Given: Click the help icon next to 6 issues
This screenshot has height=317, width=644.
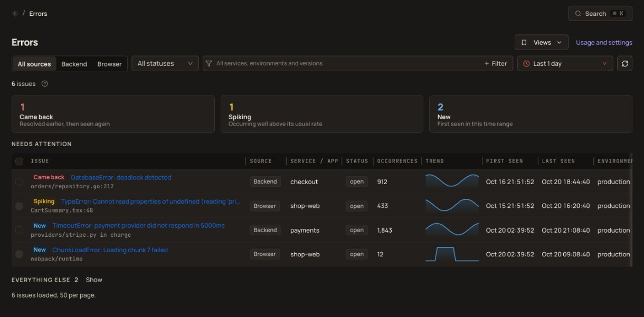Looking at the screenshot, I should (x=44, y=83).
